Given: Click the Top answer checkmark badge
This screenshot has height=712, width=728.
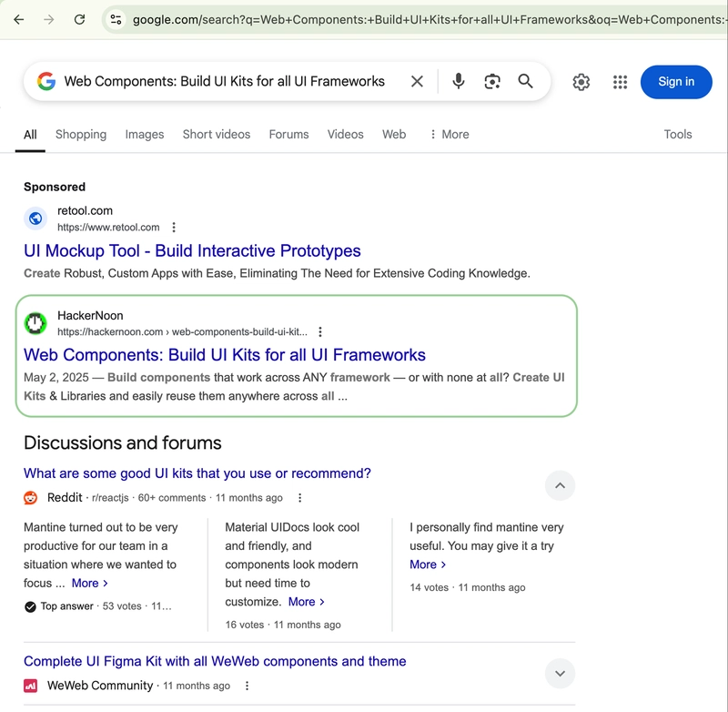Looking at the screenshot, I should (31, 606).
